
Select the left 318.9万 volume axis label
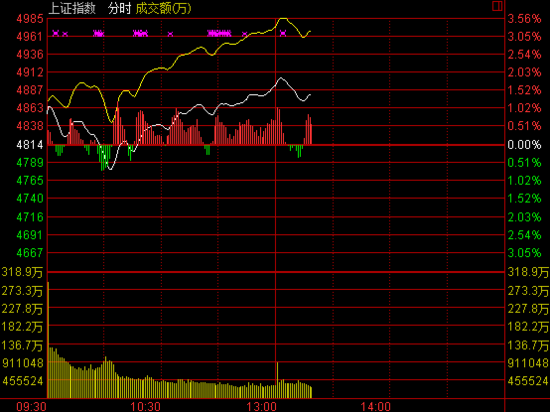click(x=22, y=272)
